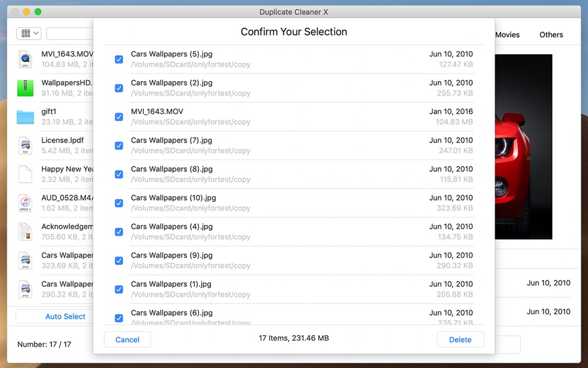Uncheck Cars Wallpapers (8).jpg
Screen dimensions: 588x368
119,174
